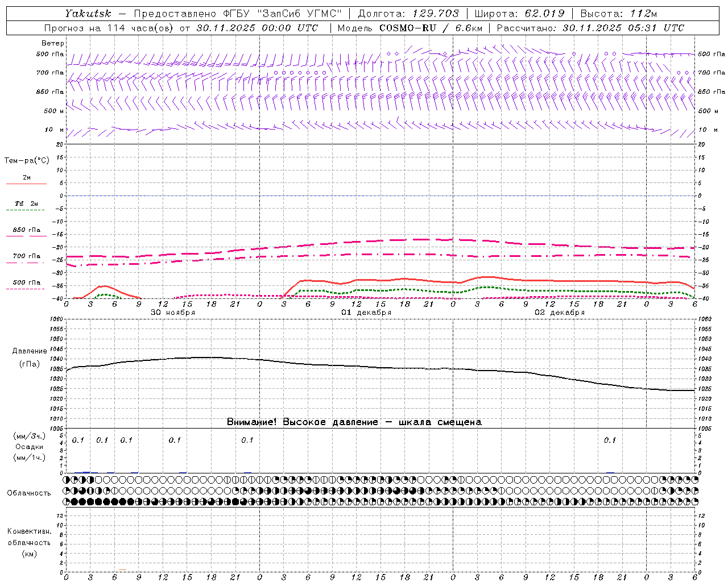Select the 'Высота: 112м' elevation text
The width and height of the screenshot is (728, 582).
click(x=619, y=14)
